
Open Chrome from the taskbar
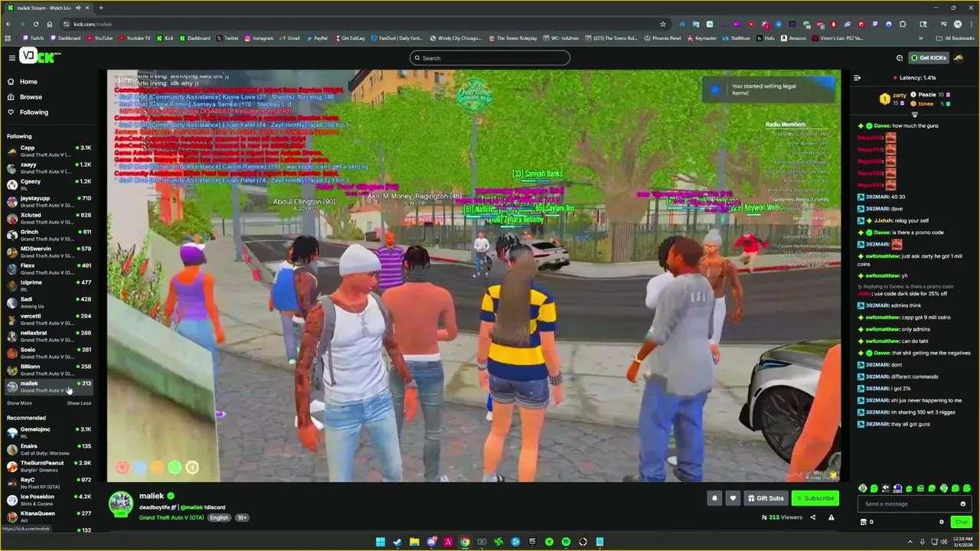point(465,542)
